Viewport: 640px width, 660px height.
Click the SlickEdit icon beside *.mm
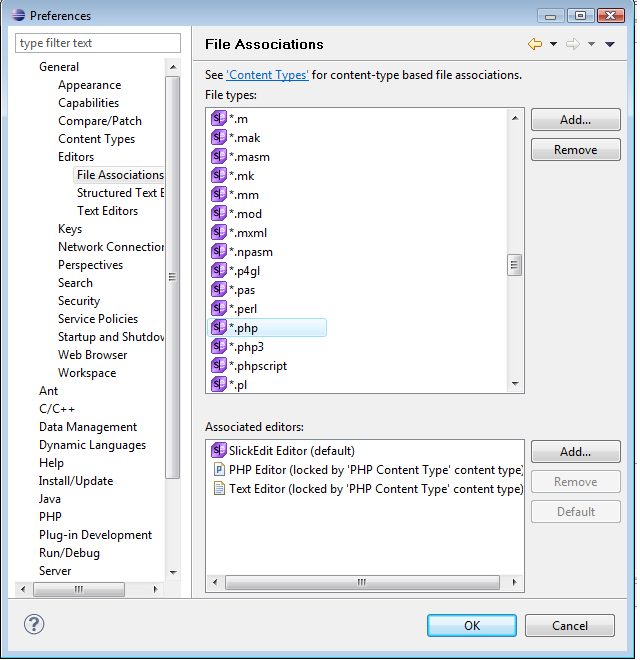(219, 194)
